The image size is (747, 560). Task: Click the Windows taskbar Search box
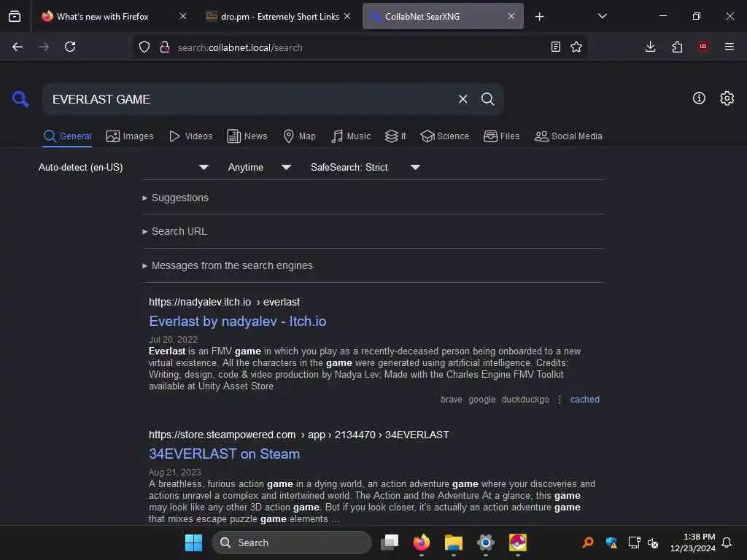coord(292,542)
